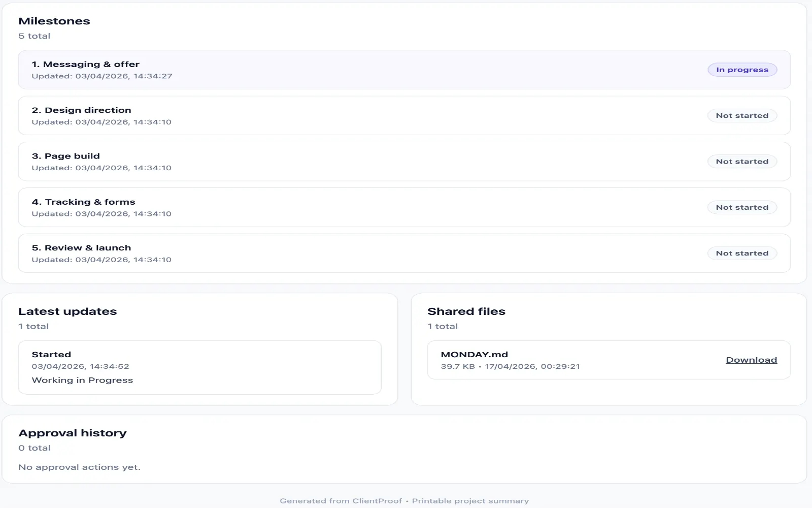Click Not started badge for Review & launch
Viewport: 812px width, 508px height.
[x=742, y=253]
